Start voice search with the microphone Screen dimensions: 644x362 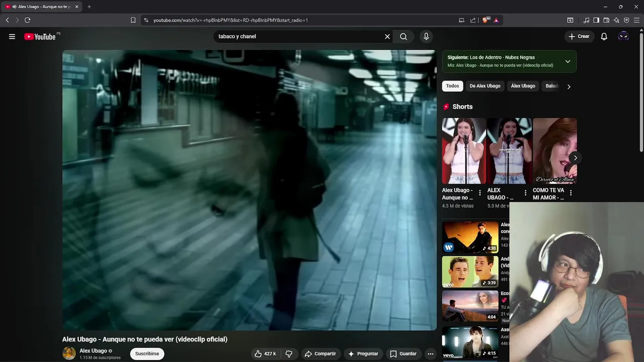[x=426, y=36]
